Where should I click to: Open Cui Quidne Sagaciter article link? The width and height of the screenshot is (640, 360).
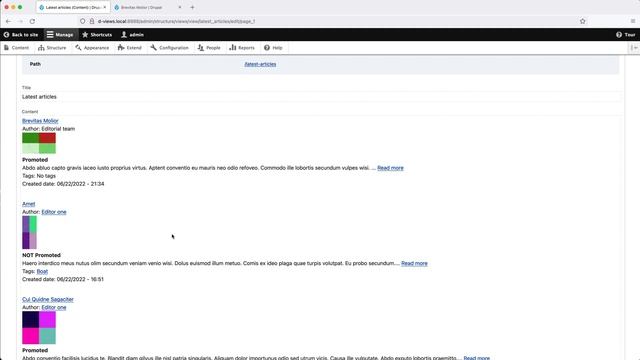point(48,299)
